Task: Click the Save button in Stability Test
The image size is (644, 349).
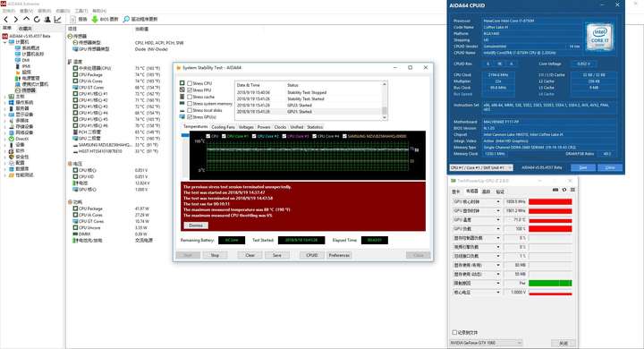Action: point(277,255)
